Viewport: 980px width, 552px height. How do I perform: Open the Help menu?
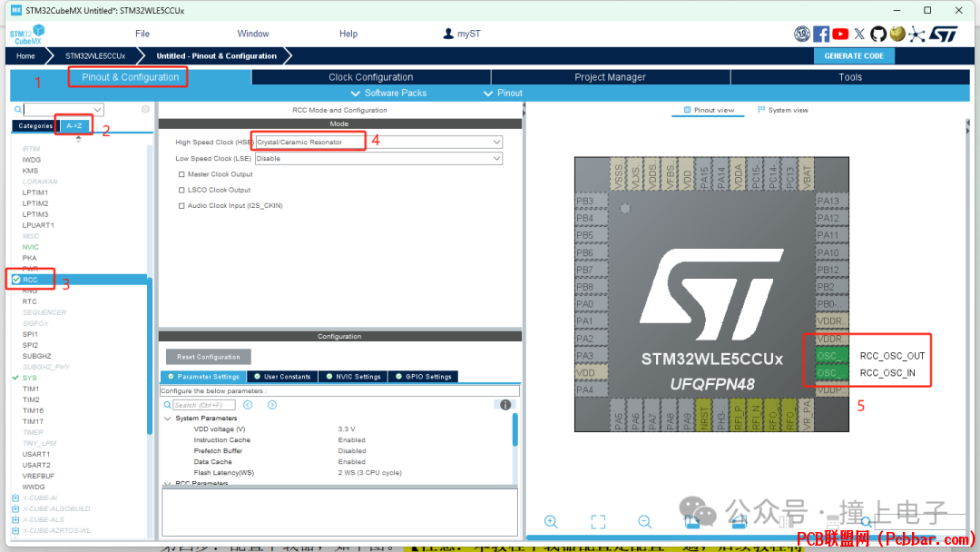(x=348, y=34)
